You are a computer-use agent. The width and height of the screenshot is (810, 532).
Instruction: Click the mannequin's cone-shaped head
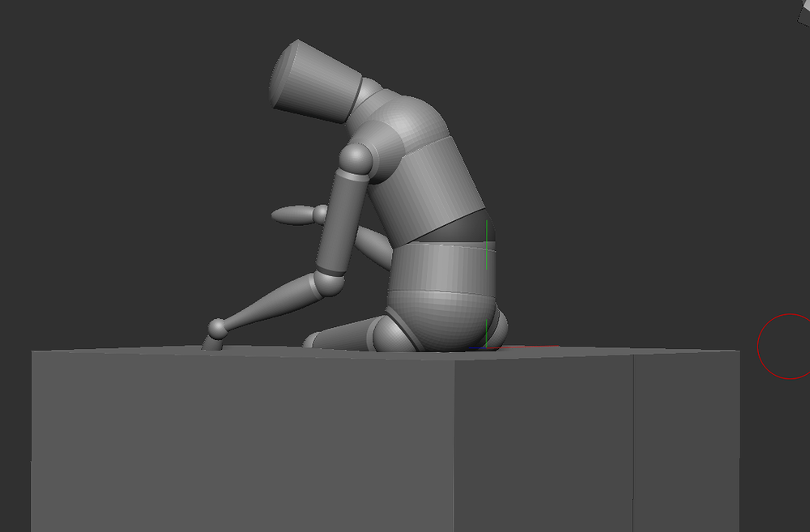(315, 83)
